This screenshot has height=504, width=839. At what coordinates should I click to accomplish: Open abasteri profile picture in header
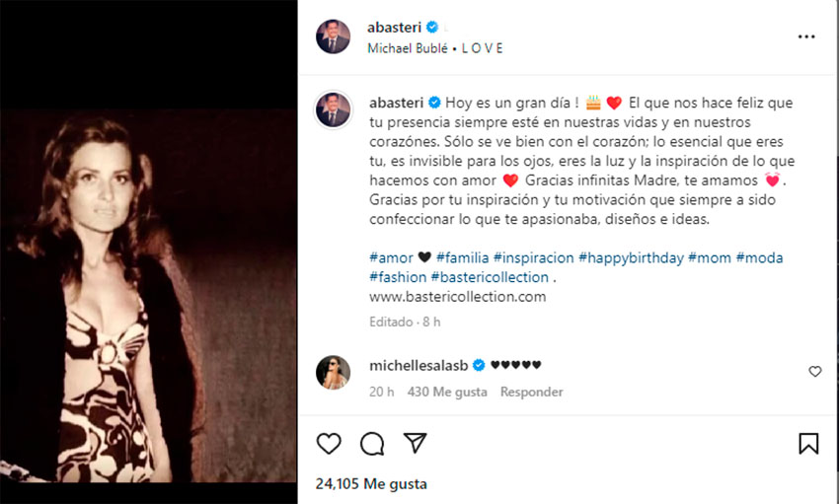(x=333, y=36)
